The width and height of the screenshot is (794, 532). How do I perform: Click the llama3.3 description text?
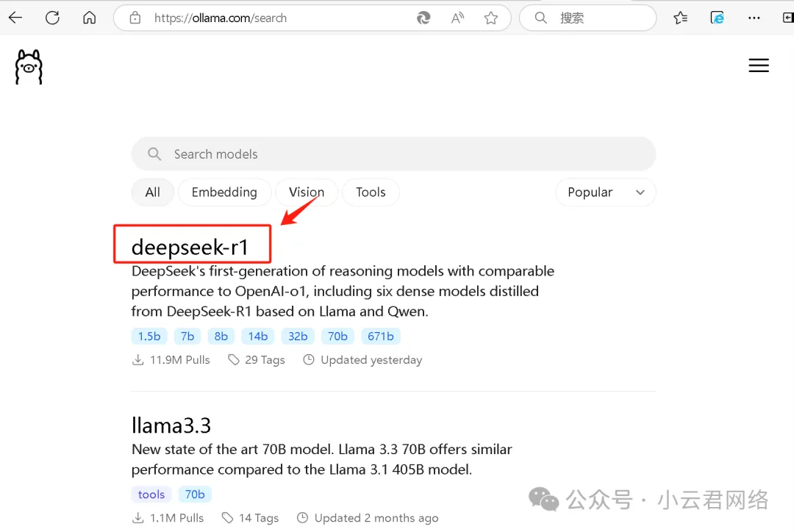(x=321, y=459)
